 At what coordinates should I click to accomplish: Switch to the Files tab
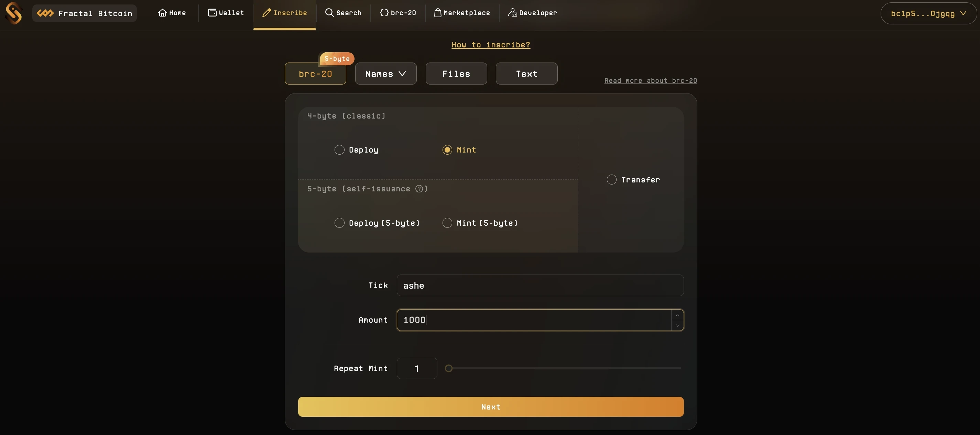click(x=456, y=73)
